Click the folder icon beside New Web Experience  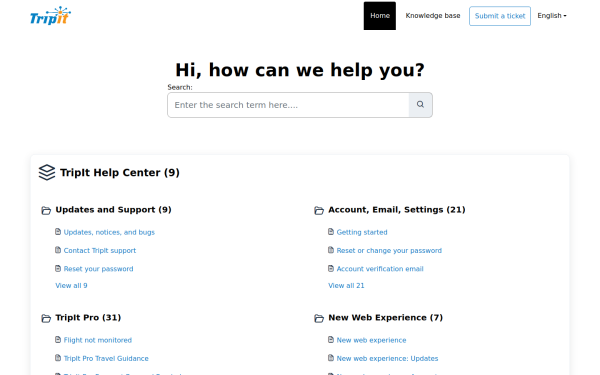(319, 318)
